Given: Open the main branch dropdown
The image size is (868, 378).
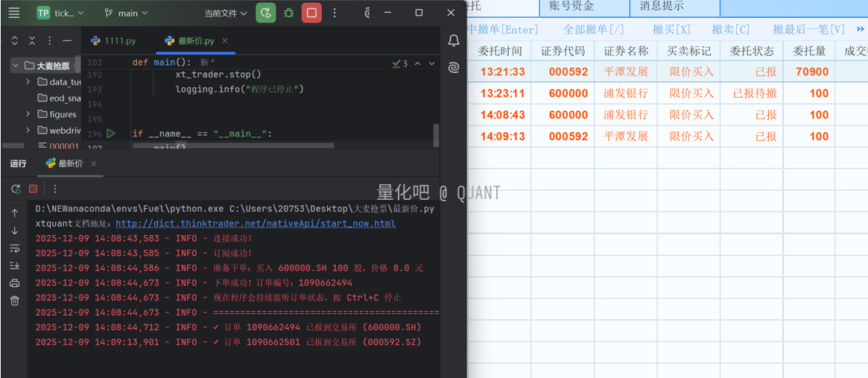Looking at the screenshot, I should pos(126,13).
